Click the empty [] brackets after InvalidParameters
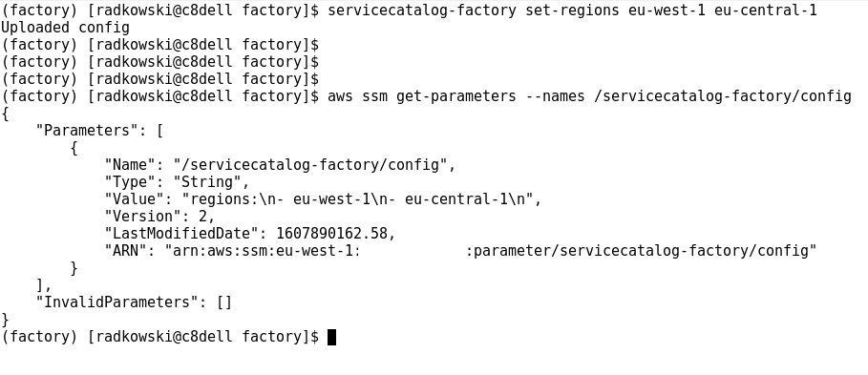Screen dimensions: 868x375 224,302
